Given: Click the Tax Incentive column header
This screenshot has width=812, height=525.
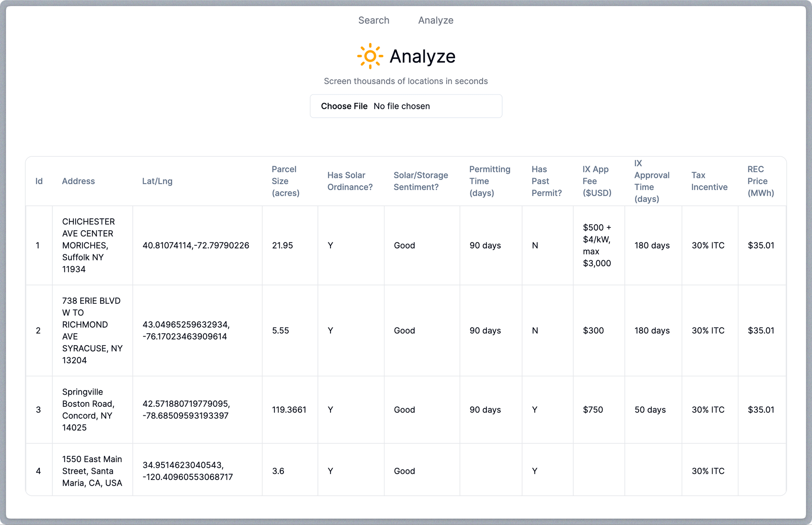Looking at the screenshot, I should [709, 181].
